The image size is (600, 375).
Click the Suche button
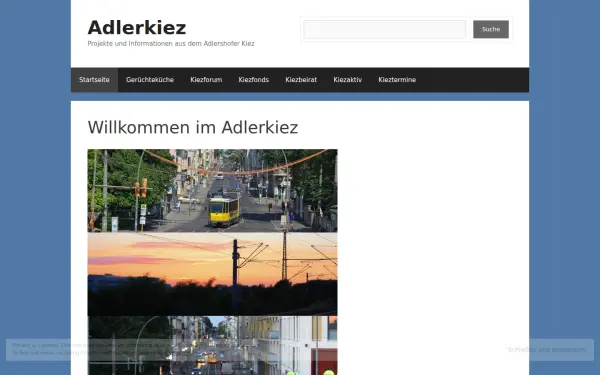click(491, 29)
